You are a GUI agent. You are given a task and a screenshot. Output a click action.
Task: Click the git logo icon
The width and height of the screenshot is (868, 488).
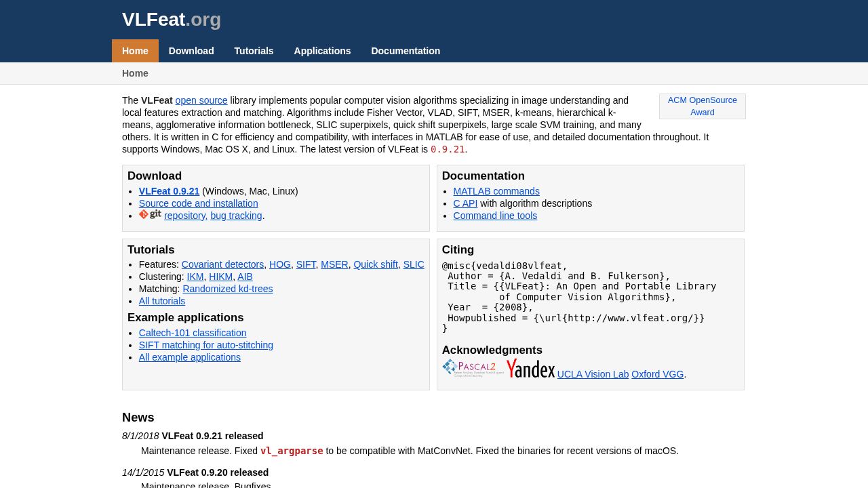tap(150, 214)
